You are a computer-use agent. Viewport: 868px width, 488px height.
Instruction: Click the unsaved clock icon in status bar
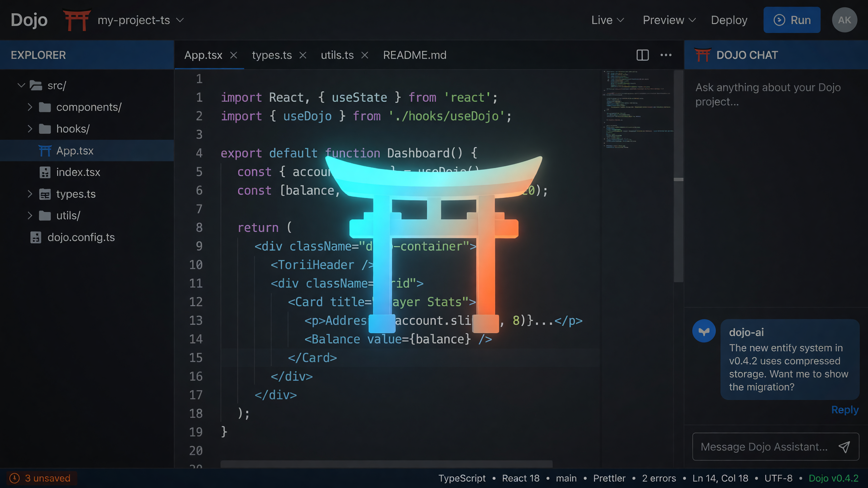click(x=14, y=478)
